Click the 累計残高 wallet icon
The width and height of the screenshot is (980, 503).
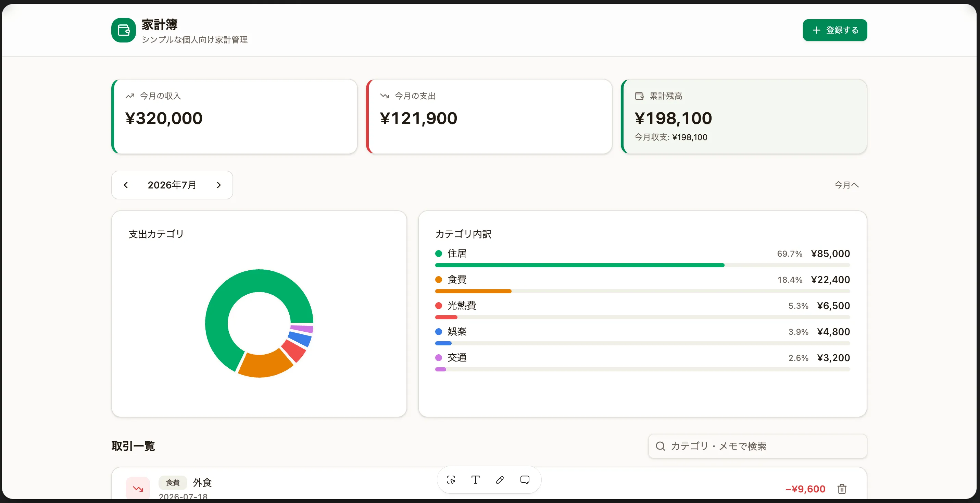639,96
